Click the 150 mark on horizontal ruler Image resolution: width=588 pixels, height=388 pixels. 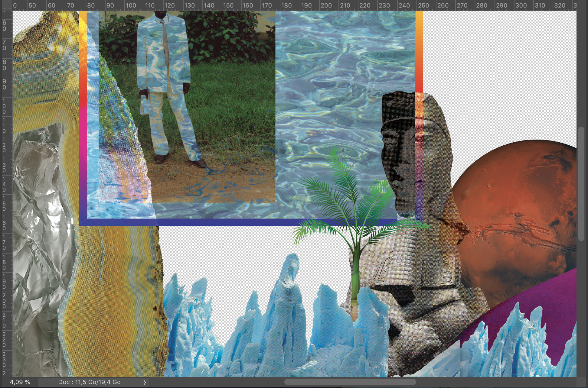coord(228,5)
